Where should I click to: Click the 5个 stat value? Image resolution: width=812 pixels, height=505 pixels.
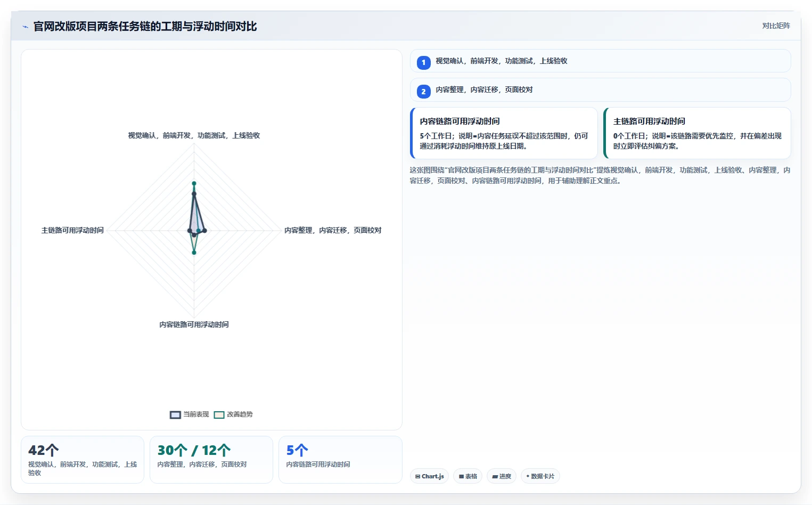click(297, 451)
